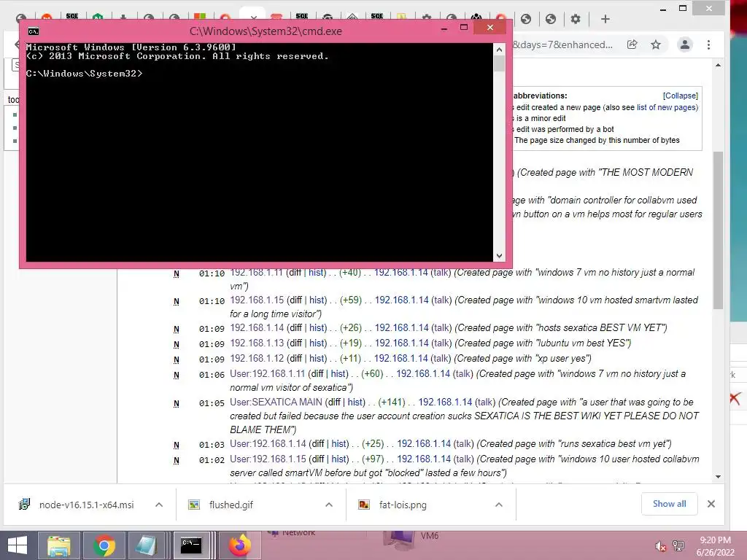The image size is (747, 560).
Task: View hist for User:SEXATICA MAIN row
Action: [355, 402]
